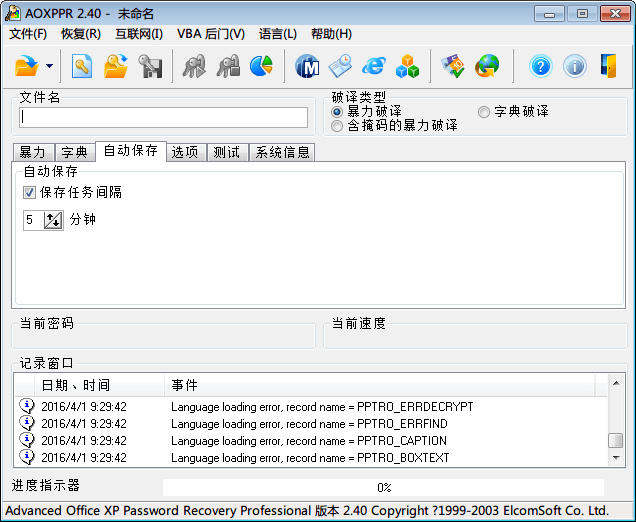Click info icon of PPTRO_BOXTEXT row
636x522 pixels.
(x=27, y=457)
